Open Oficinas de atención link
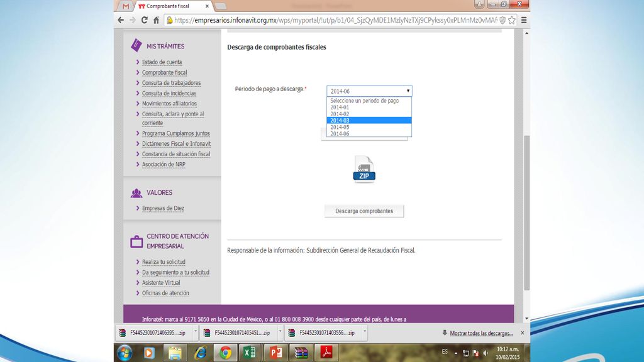The image size is (644, 362). (x=165, y=293)
